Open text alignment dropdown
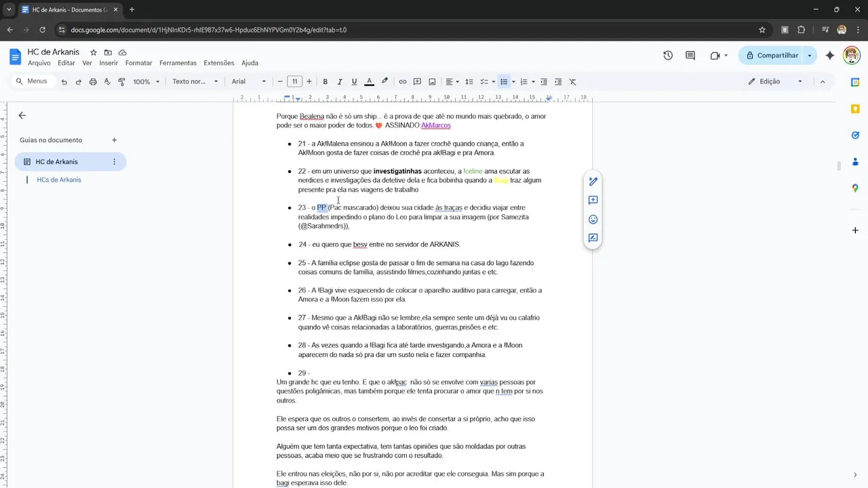Viewport: 868px width, 488px height. [452, 81]
